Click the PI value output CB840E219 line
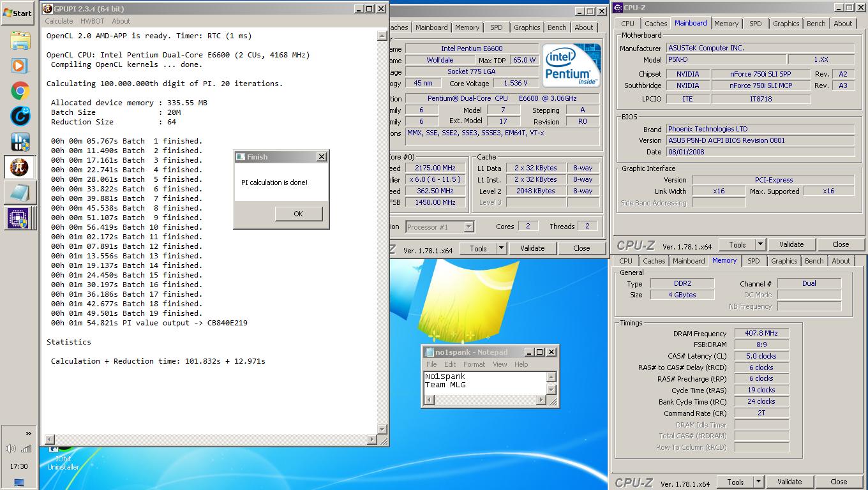The width and height of the screenshot is (868, 490). click(x=149, y=323)
